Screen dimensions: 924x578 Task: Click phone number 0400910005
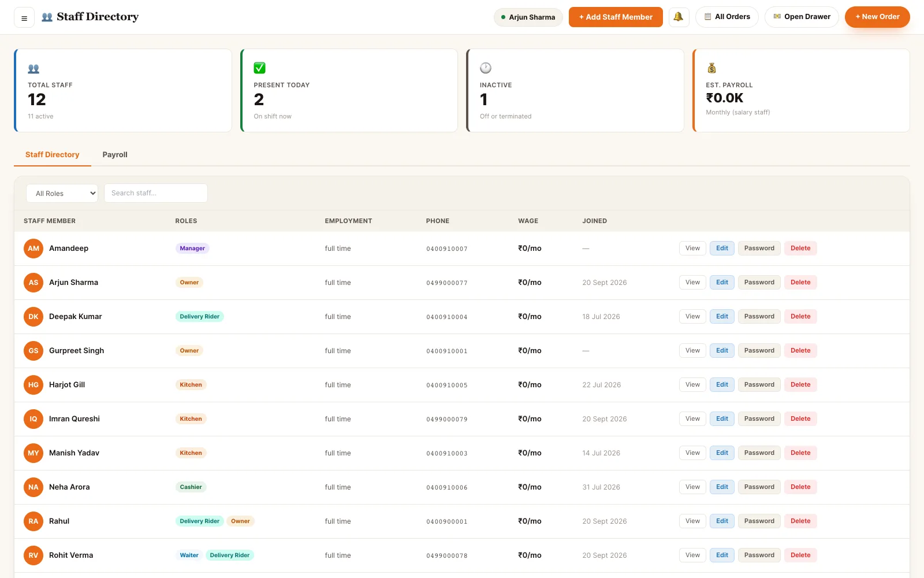tap(447, 385)
